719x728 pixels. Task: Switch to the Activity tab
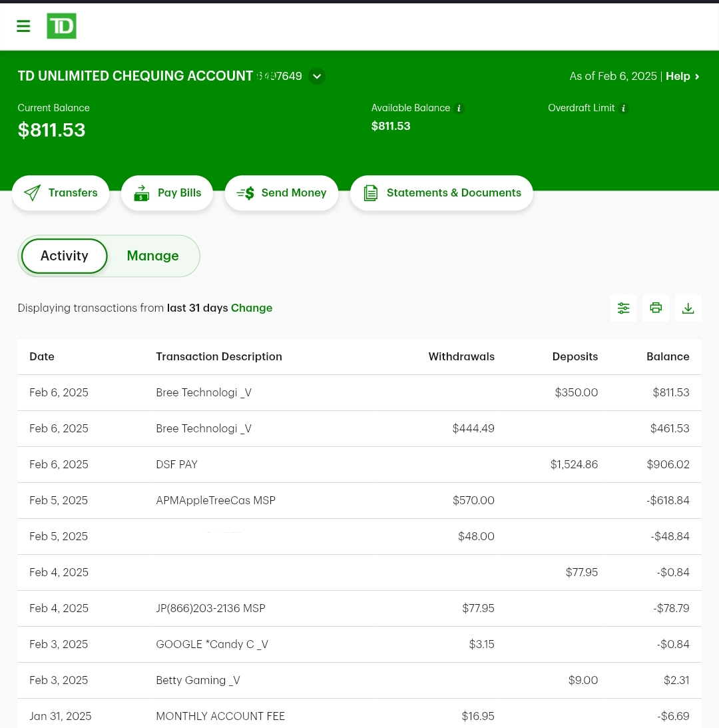(x=65, y=256)
